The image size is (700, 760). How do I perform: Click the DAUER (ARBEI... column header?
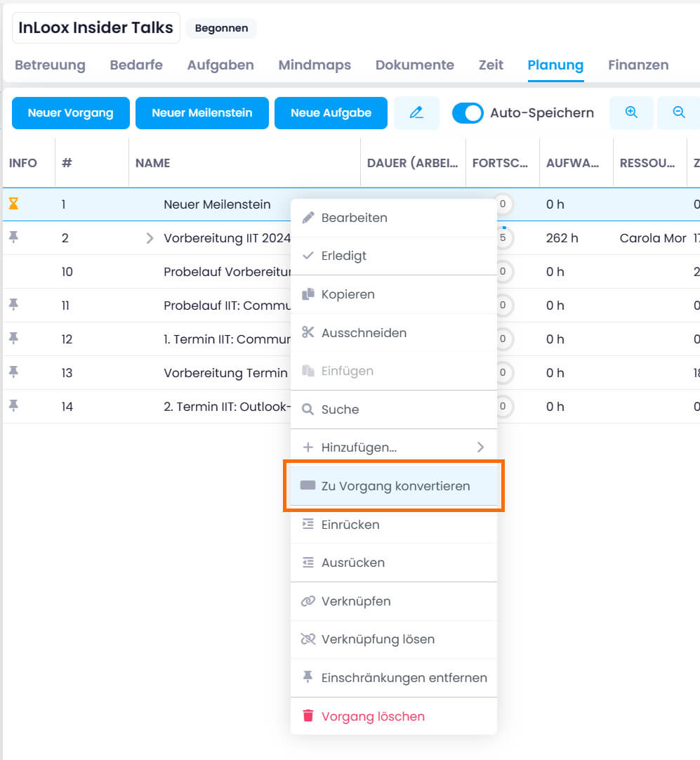point(414,163)
